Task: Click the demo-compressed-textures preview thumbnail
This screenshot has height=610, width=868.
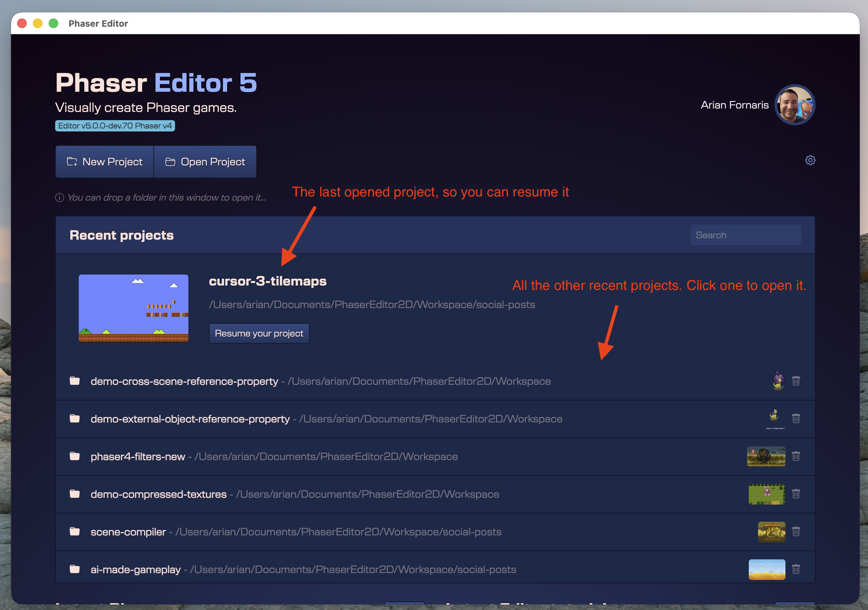Action: 767,494
